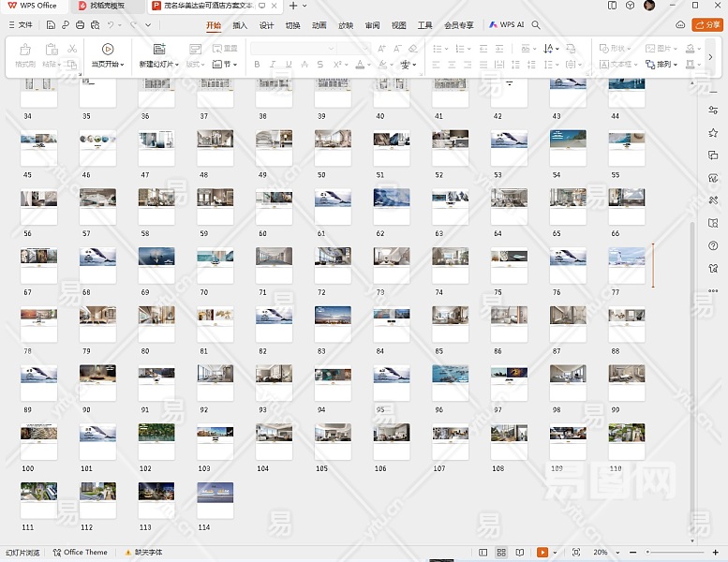Toggle slide sorter grid view in status bar
Screen dimensions: 728x562
coord(501,553)
